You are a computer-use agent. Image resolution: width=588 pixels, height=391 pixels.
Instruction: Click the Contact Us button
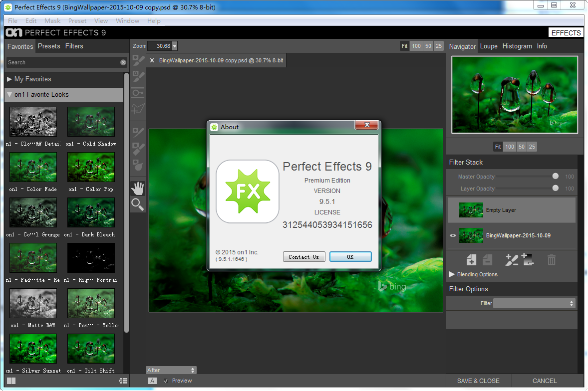tap(304, 257)
